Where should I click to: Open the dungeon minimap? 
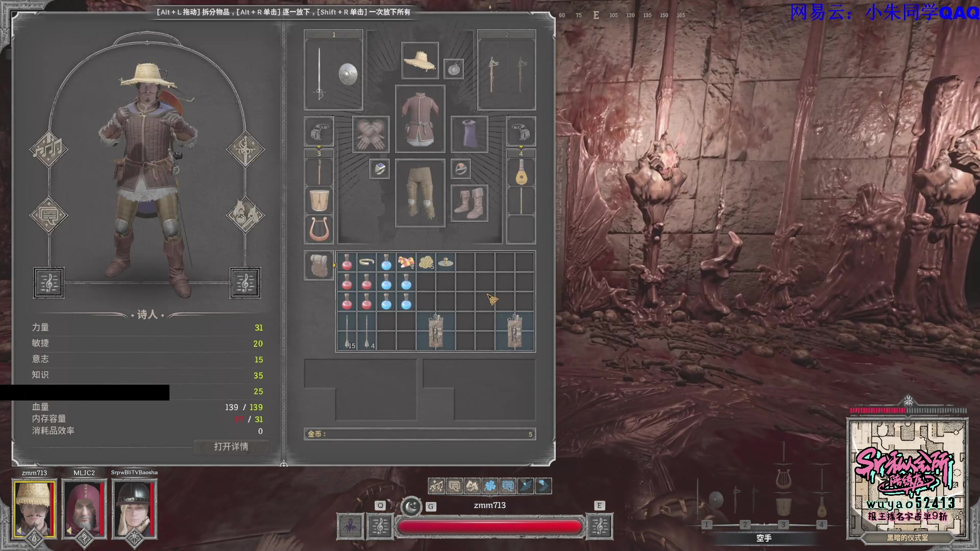click(907, 478)
